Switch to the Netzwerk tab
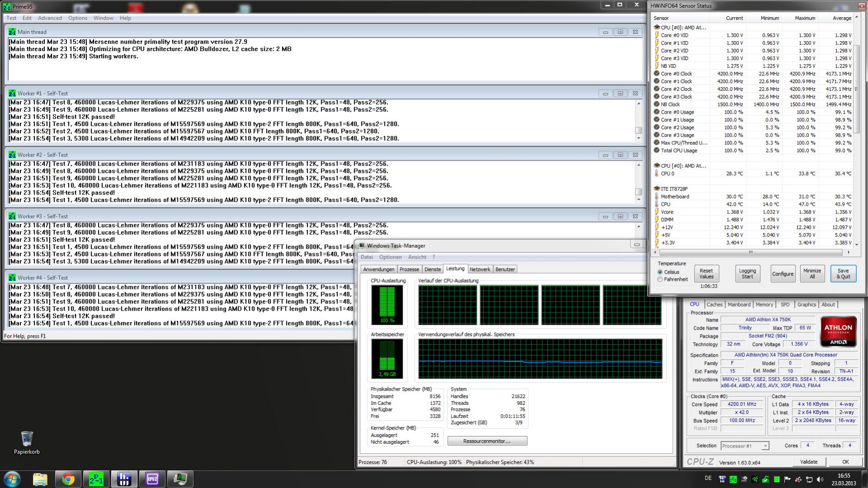 point(480,269)
